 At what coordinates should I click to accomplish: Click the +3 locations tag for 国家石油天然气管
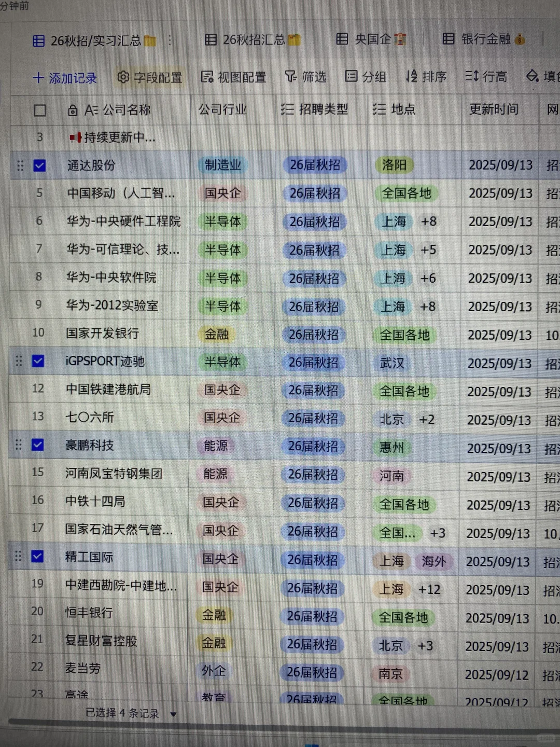click(x=438, y=533)
